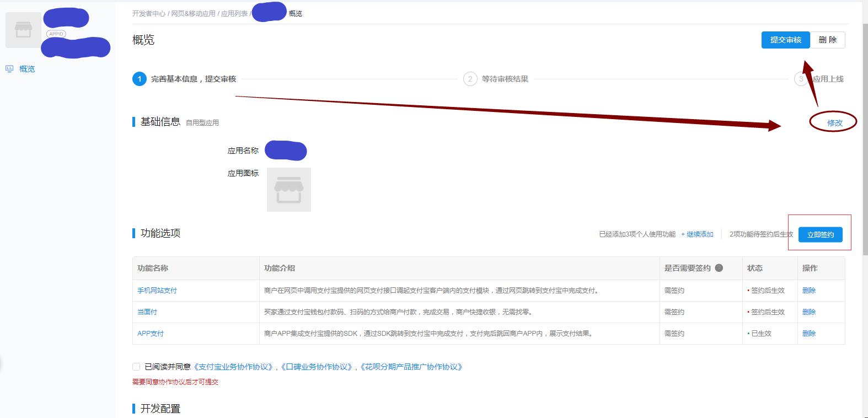Click the app store icon in sidebar
868x418 pixels.
pyautogui.click(x=23, y=30)
